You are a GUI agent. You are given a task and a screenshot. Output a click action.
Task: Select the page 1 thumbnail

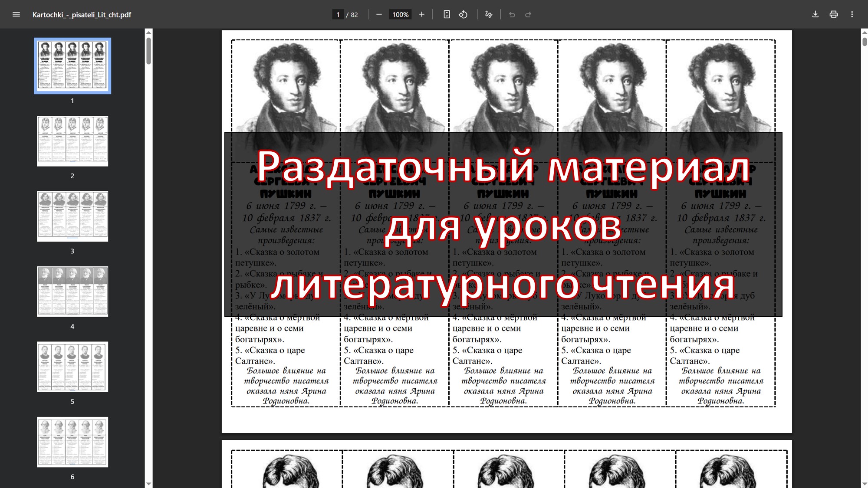(x=72, y=66)
